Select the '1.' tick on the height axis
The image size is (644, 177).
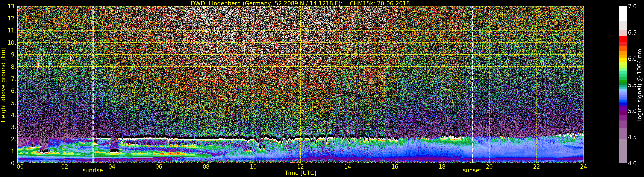point(14,151)
